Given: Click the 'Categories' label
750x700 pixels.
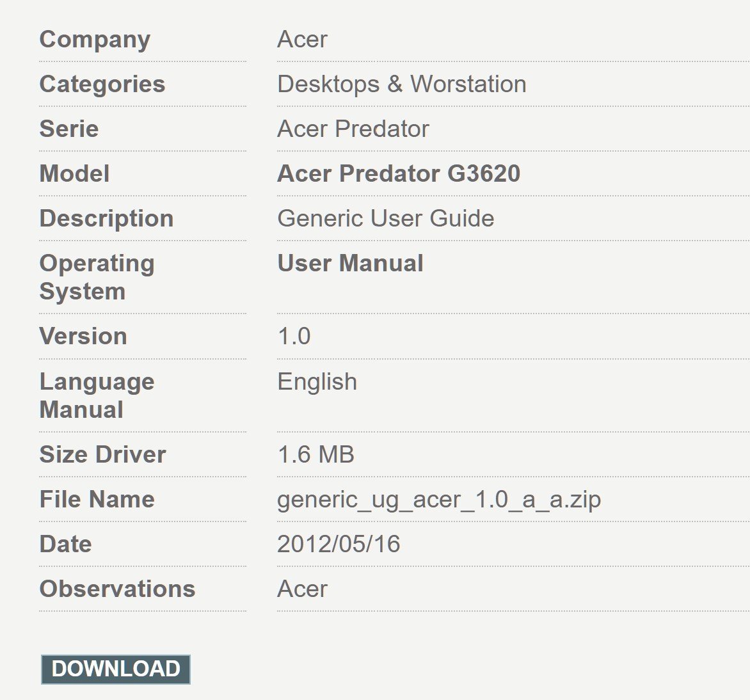Looking at the screenshot, I should pyautogui.click(x=102, y=84).
